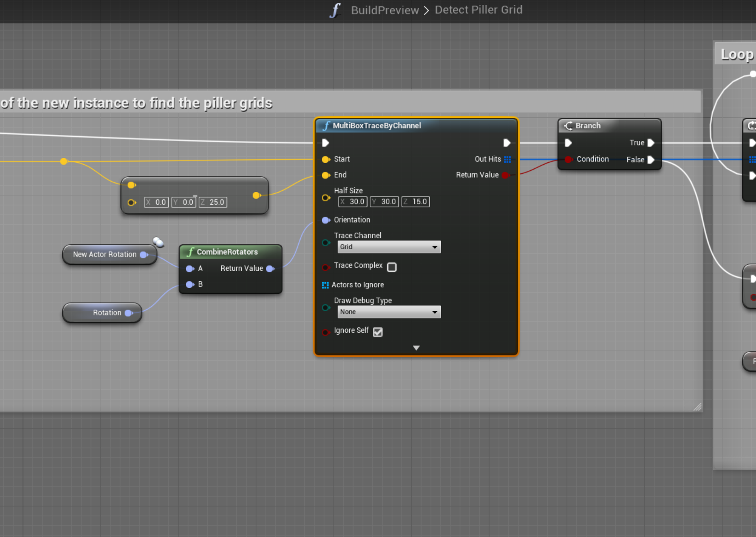Enable the Trace Complex checkbox

pyautogui.click(x=391, y=267)
